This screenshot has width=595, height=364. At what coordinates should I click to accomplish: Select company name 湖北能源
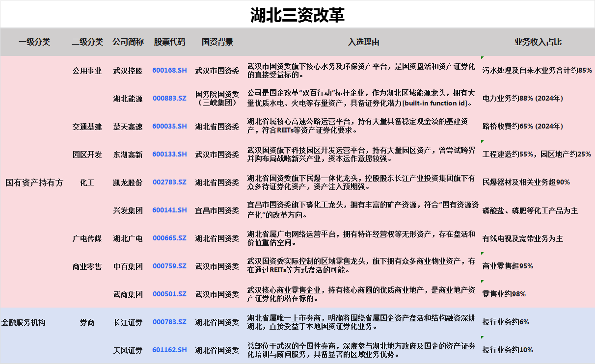[128, 99]
